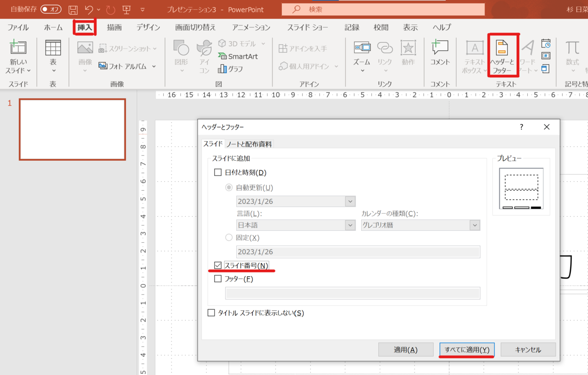Click the Undo arrow icon
This screenshot has height=375, width=588.
click(89, 9)
